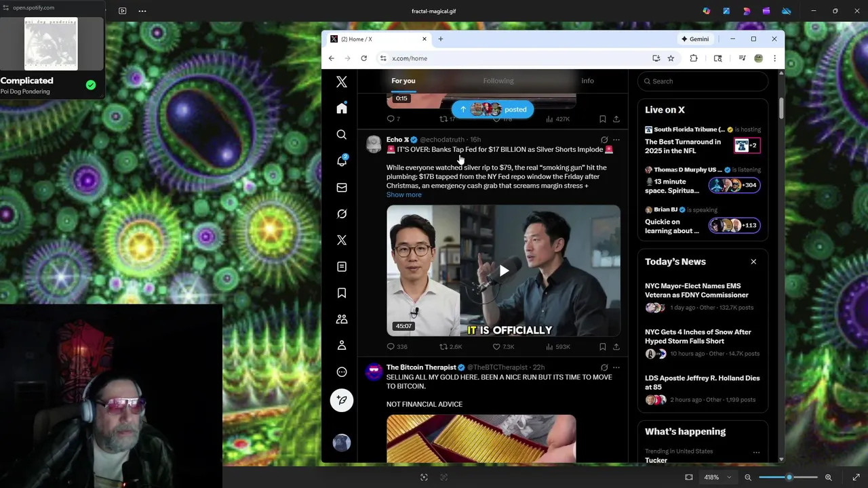Open account avatar at sidebar bottom
This screenshot has width=868, height=488.
(342, 443)
